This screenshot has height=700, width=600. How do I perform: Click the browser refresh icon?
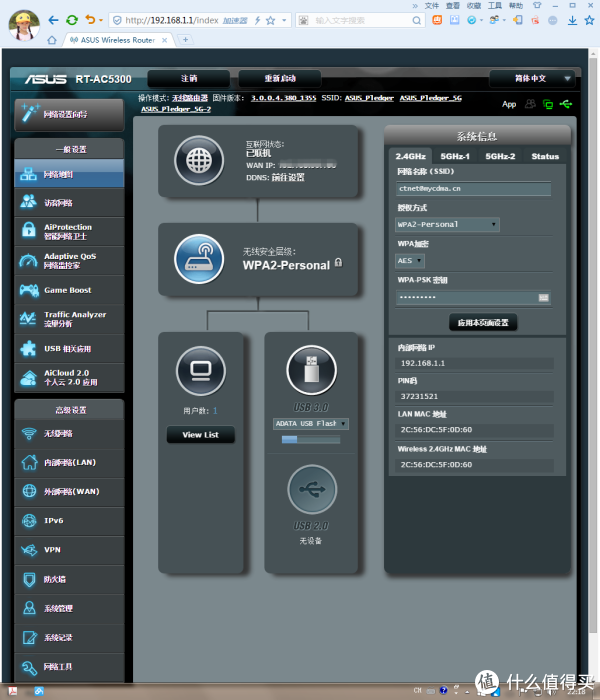pos(71,20)
